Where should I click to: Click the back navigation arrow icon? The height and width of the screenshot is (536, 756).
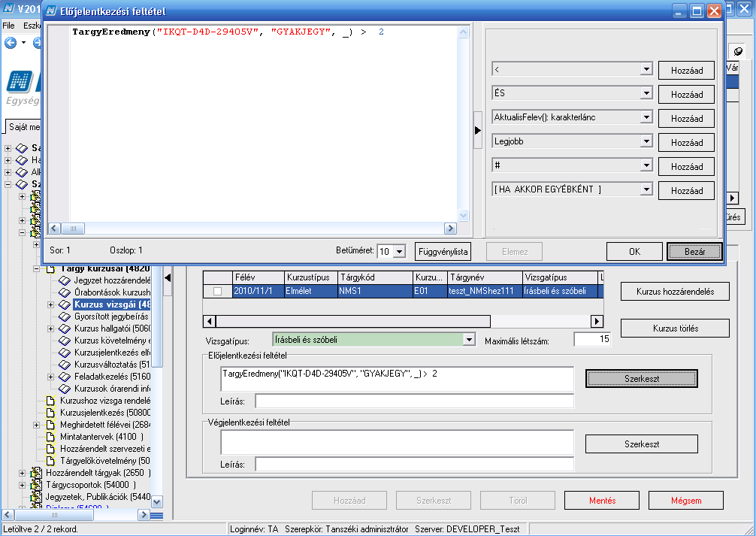pos(11,43)
